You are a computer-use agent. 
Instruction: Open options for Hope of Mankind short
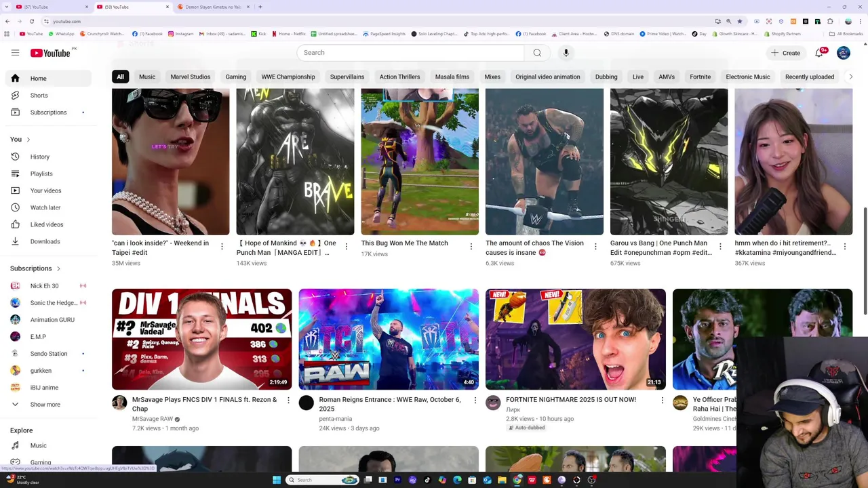click(347, 247)
